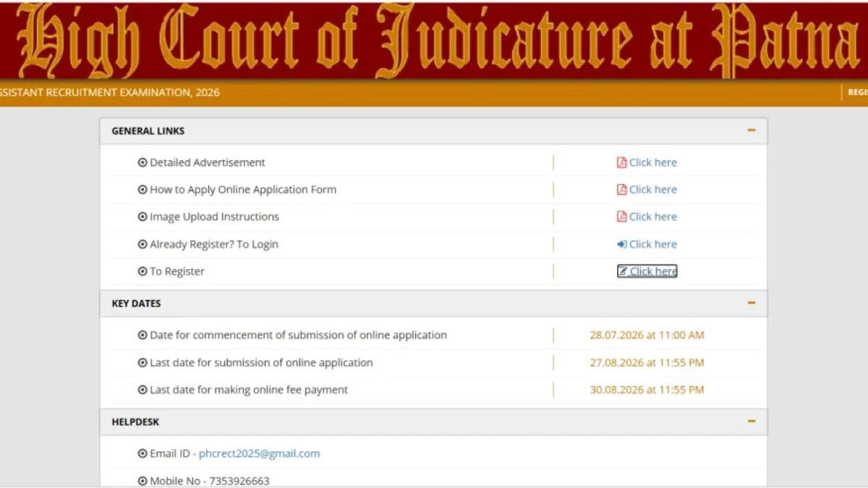
Task: Click the Mobile No 7353926663 text
Action: [210, 481]
